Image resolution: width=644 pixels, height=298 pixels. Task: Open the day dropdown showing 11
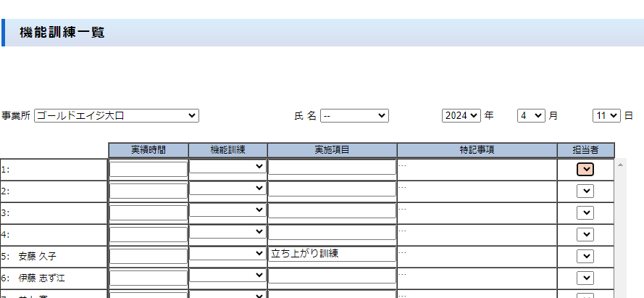click(x=606, y=116)
